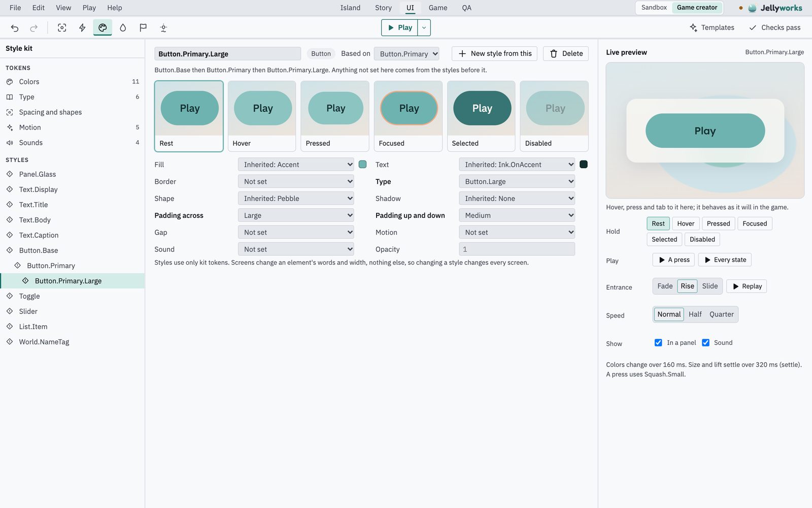Click the Replay entrance button
This screenshot has width=812, height=508.
[x=747, y=287]
